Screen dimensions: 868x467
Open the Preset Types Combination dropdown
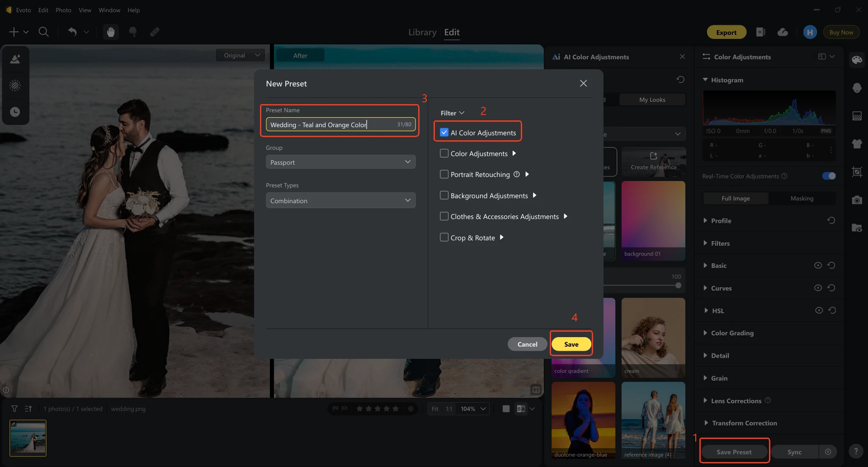tap(340, 201)
